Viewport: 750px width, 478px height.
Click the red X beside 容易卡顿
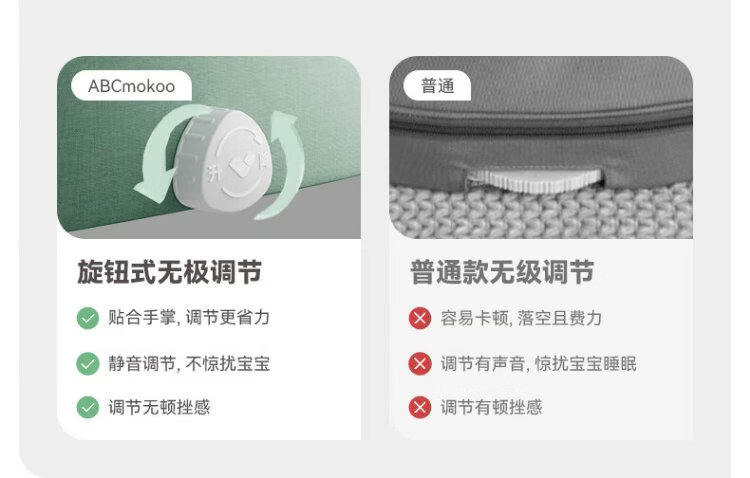click(x=420, y=318)
